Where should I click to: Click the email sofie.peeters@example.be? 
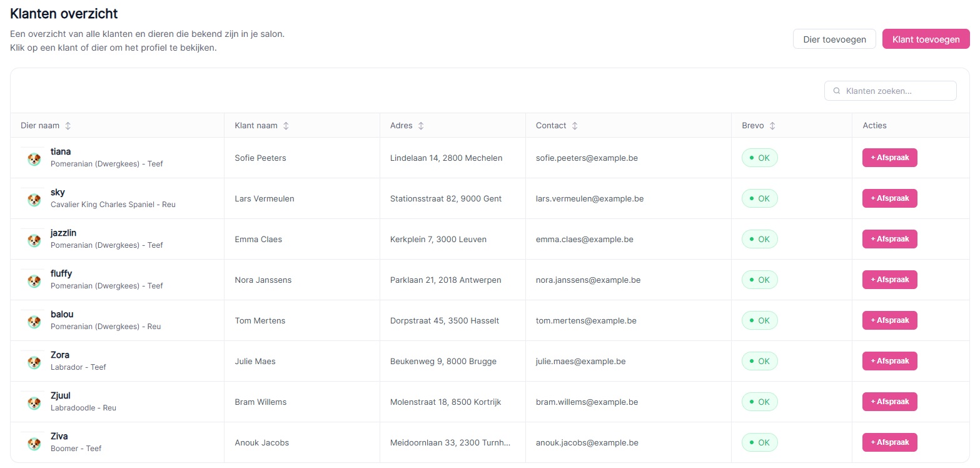pos(587,158)
